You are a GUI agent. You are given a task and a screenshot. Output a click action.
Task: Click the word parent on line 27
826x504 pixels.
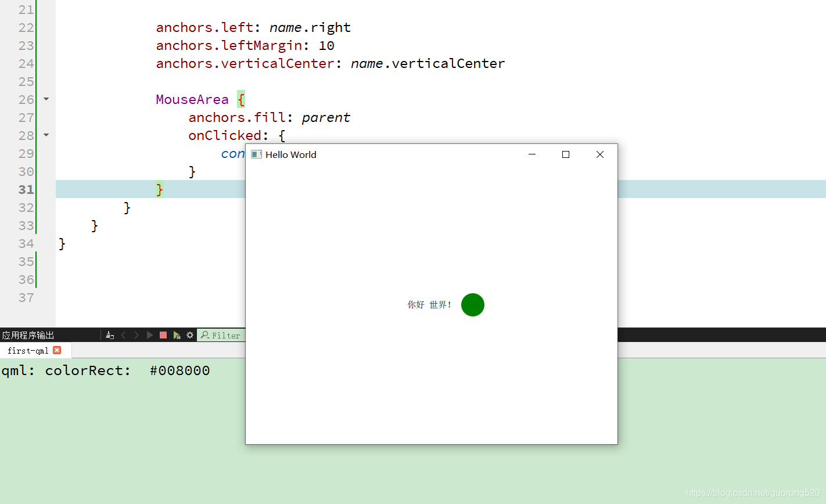click(326, 118)
